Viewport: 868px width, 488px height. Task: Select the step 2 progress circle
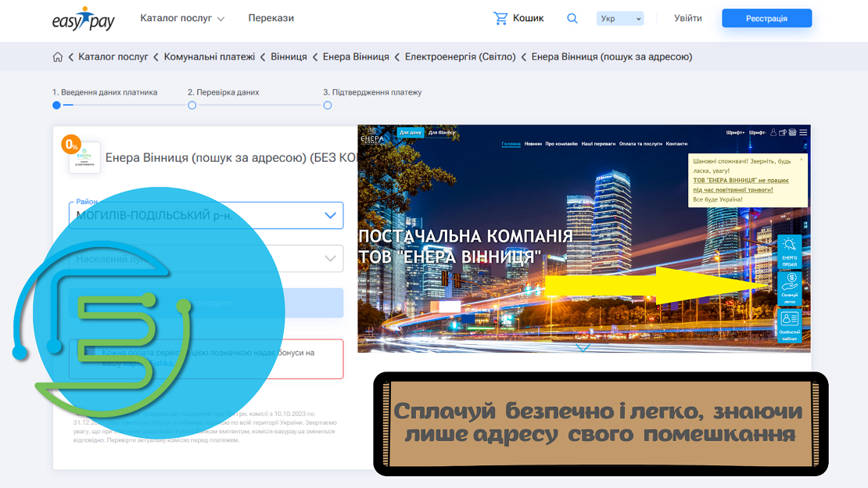(x=192, y=106)
